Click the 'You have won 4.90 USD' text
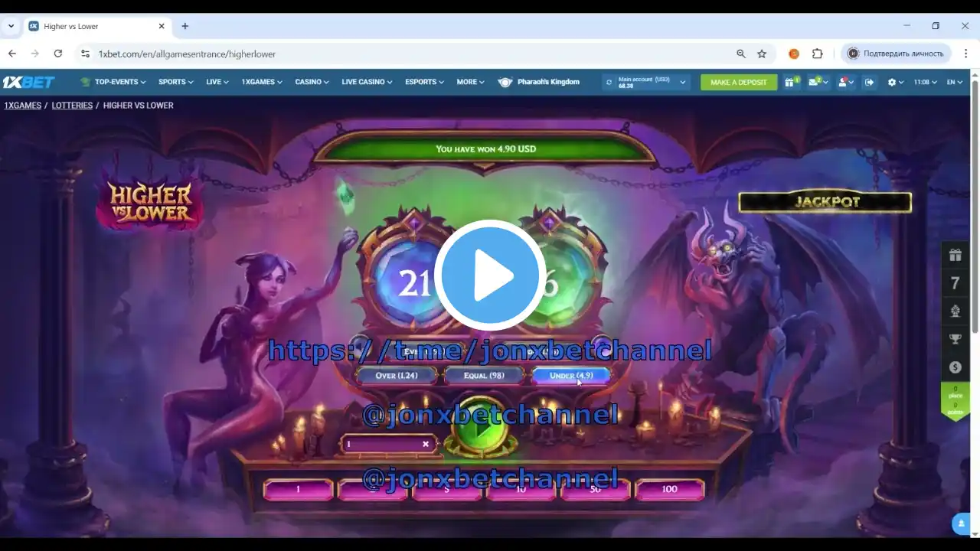980x551 pixels. 486,148
